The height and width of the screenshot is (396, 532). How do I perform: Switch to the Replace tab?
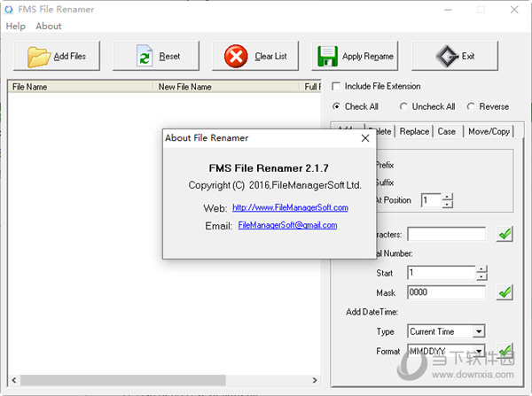pos(414,131)
